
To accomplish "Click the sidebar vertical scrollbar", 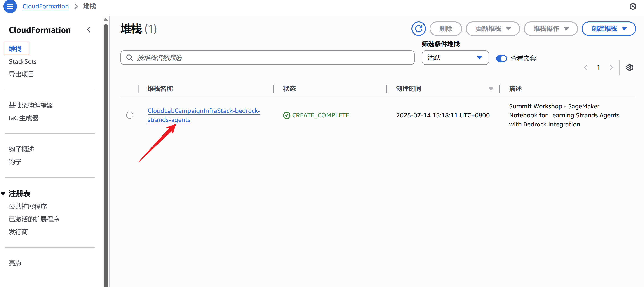I will 106,155.
